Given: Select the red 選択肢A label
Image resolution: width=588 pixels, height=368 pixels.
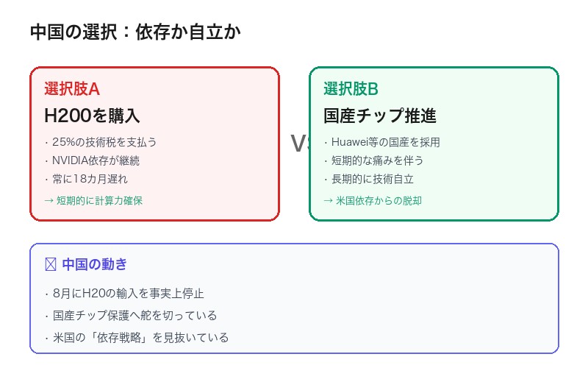Looking at the screenshot, I should tap(72, 89).
